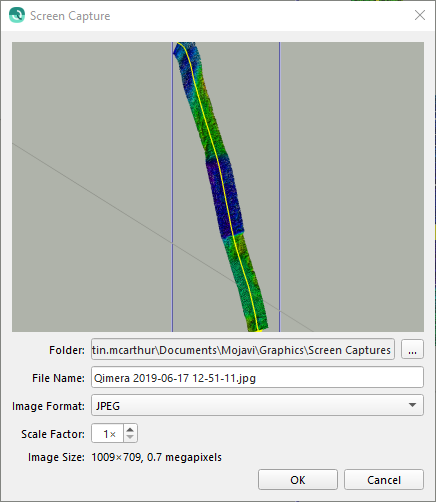Click the left blue vertical line in preview
The image size is (436, 502).
pyautogui.click(x=172, y=187)
